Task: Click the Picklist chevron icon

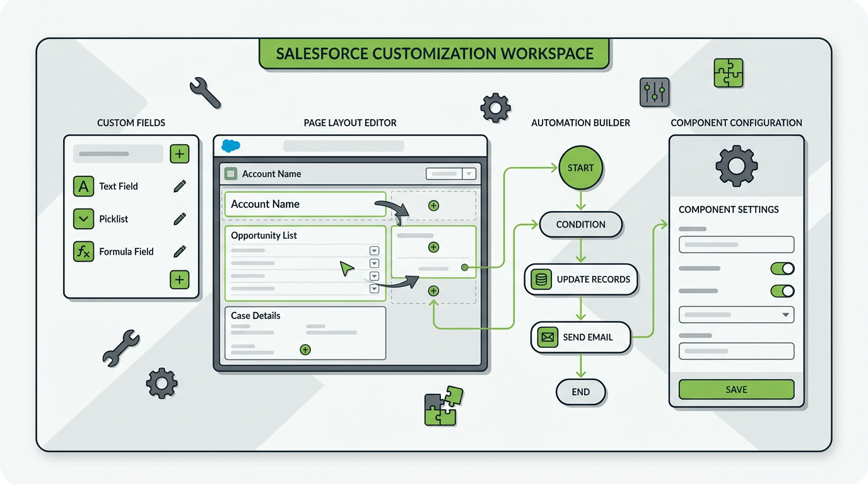Action: click(x=83, y=219)
